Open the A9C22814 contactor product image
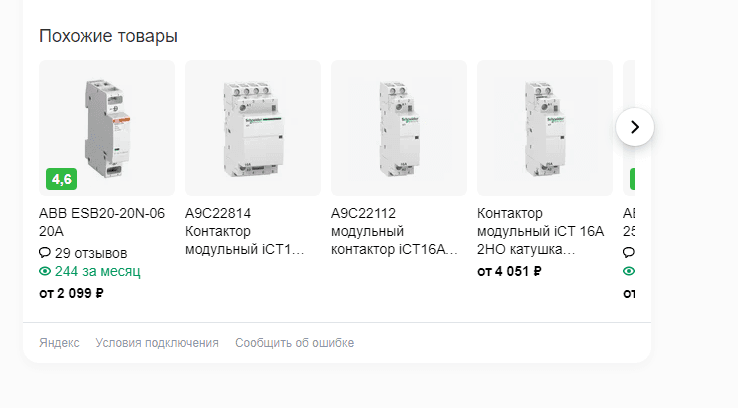This screenshot has height=408, width=738. pyautogui.click(x=253, y=128)
